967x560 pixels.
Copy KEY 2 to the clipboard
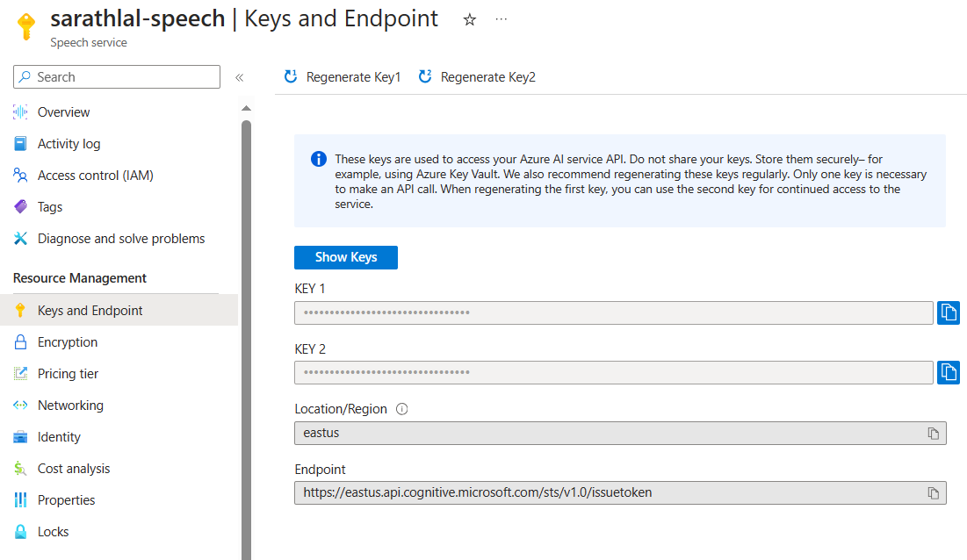pyautogui.click(x=949, y=372)
